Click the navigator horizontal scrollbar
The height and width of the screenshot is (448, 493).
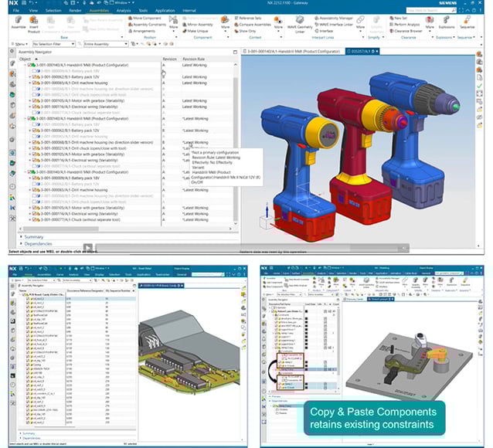point(61,229)
